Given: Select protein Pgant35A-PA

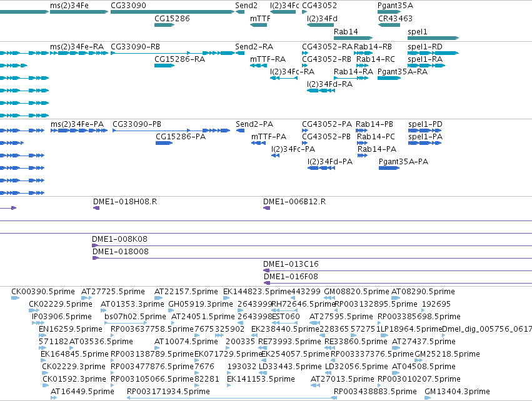Looking at the screenshot, I should [403, 162].
